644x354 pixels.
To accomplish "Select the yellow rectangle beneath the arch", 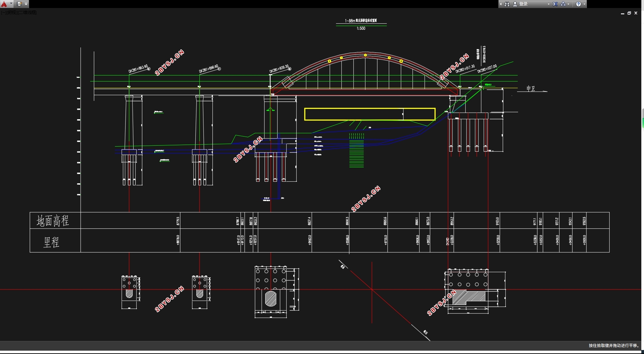I will 370,114.
